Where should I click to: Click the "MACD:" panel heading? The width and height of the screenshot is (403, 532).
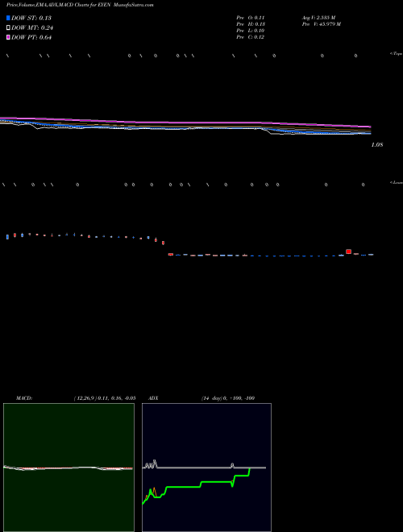24,398
